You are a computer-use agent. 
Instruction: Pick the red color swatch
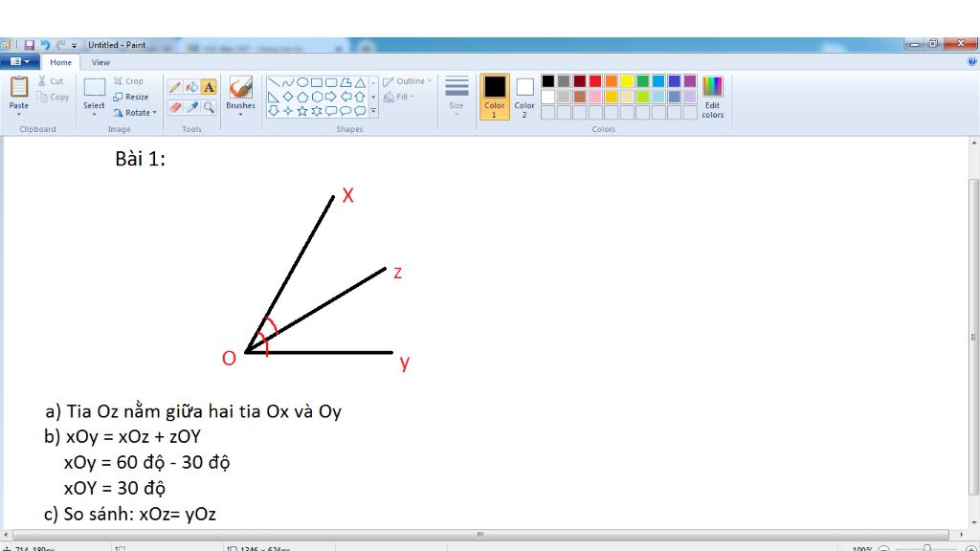pos(595,81)
